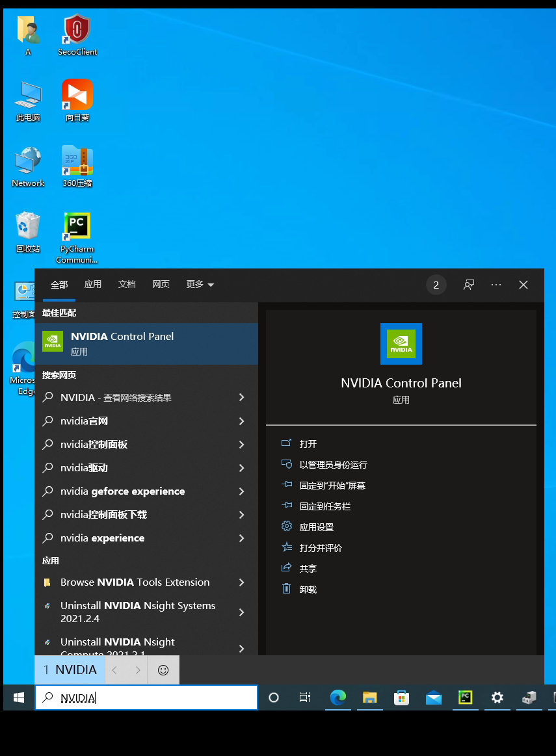This screenshot has height=756, width=556.
Task: Open the 更多 dropdown filter
Action: [x=200, y=285]
